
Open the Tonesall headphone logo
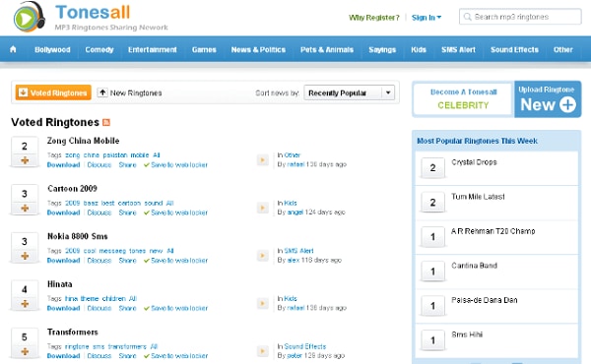point(29,17)
